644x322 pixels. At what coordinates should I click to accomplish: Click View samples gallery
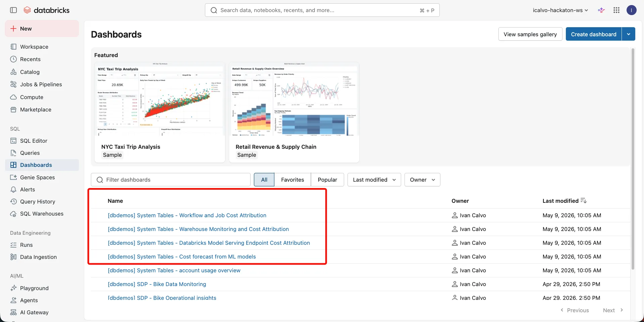530,34
